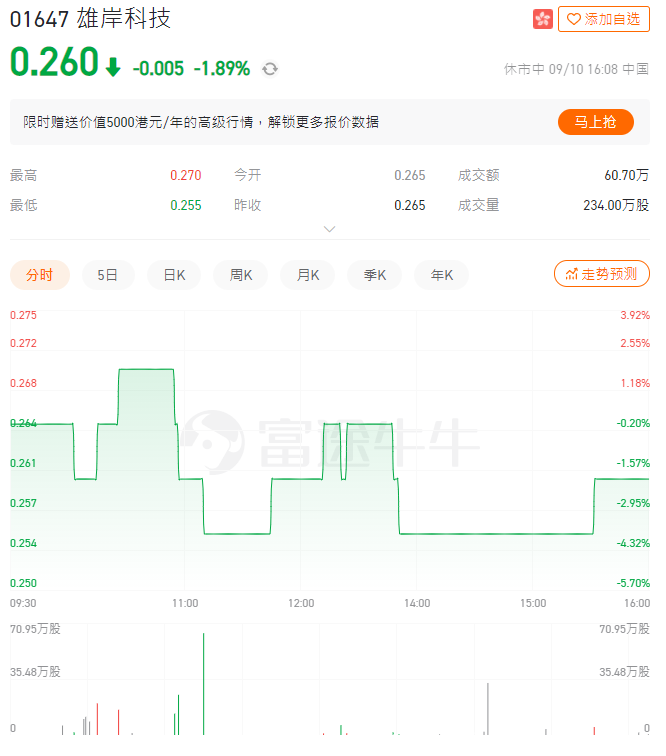Click the green down arrow next to 0.260

pyautogui.click(x=113, y=67)
